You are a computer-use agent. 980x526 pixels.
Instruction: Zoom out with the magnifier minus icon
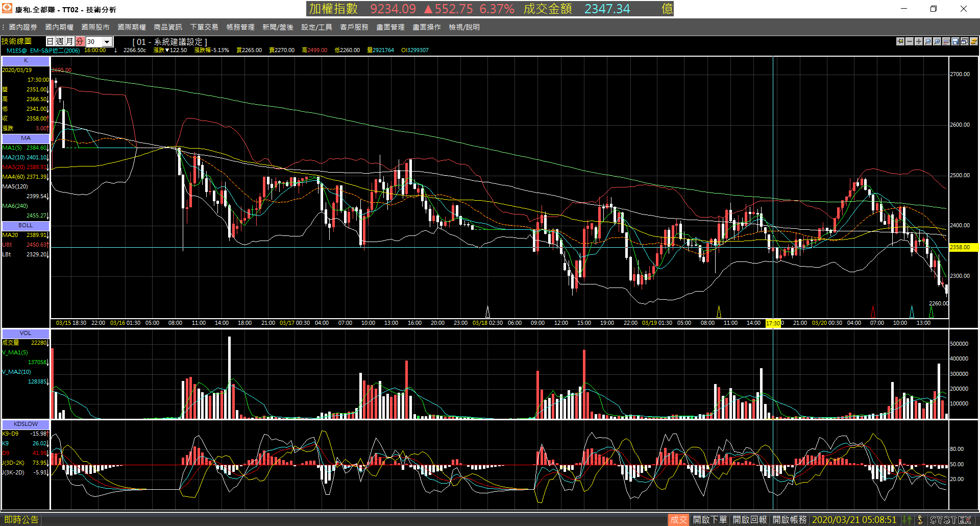(x=928, y=41)
